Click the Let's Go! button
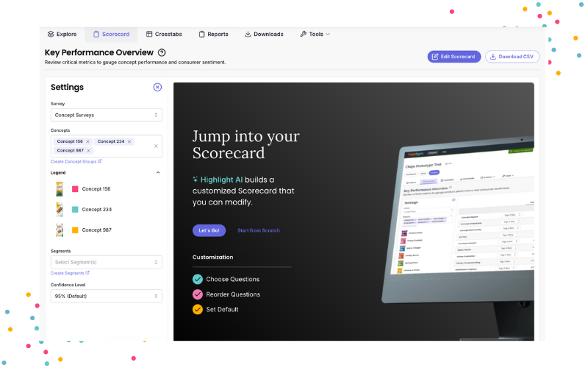The width and height of the screenshot is (588, 368). click(209, 230)
